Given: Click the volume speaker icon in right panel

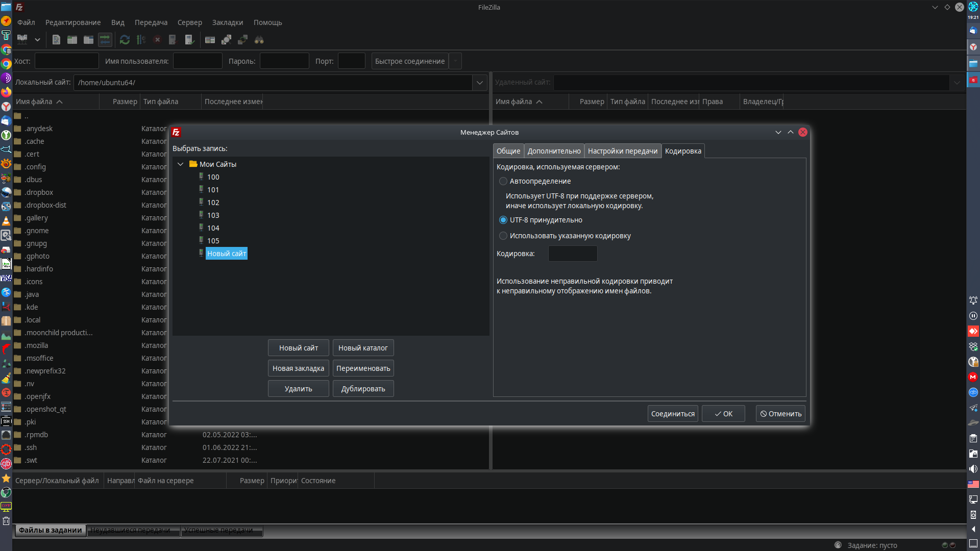Looking at the screenshot, I should (973, 469).
